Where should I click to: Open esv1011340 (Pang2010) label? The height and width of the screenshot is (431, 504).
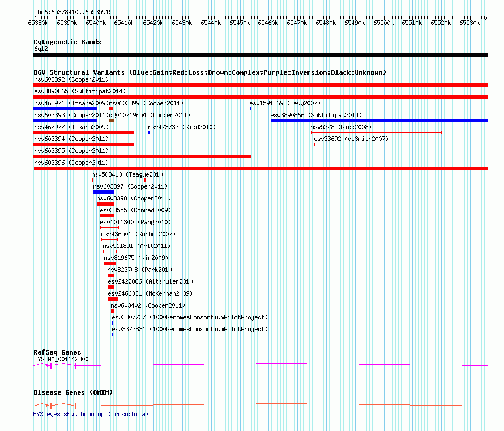click(135, 222)
